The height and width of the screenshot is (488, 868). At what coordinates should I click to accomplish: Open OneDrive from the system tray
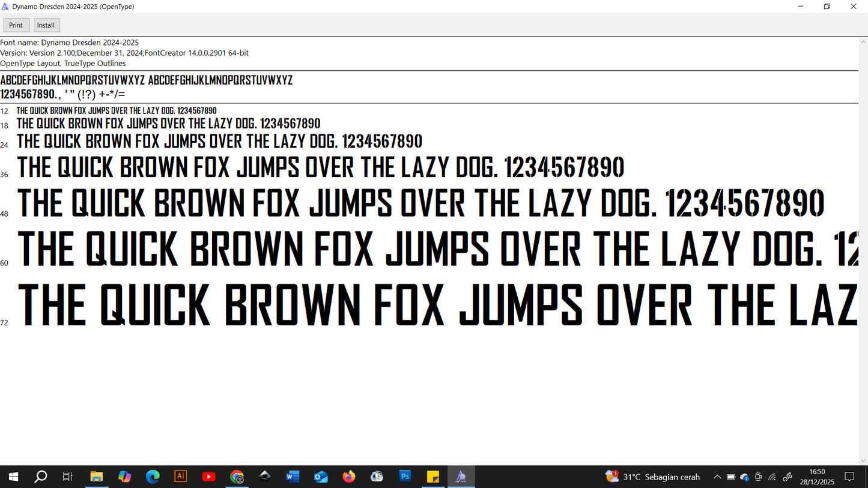(745, 477)
